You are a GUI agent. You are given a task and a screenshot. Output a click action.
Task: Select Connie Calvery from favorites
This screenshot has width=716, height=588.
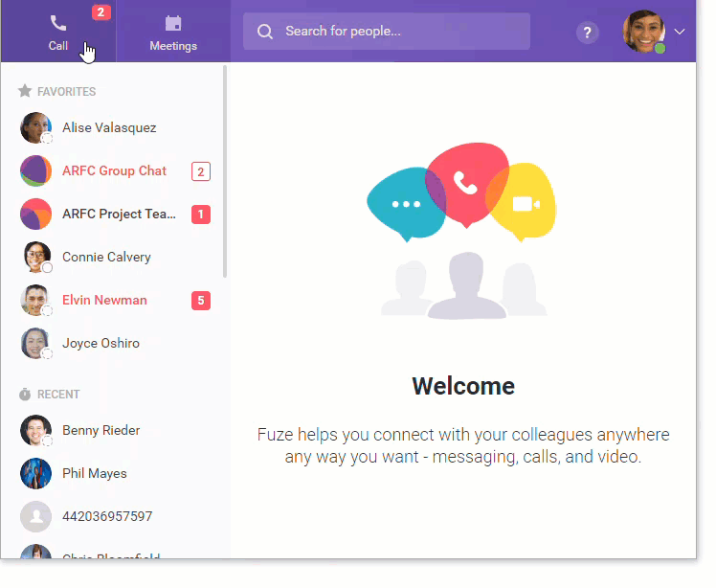pos(114,257)
